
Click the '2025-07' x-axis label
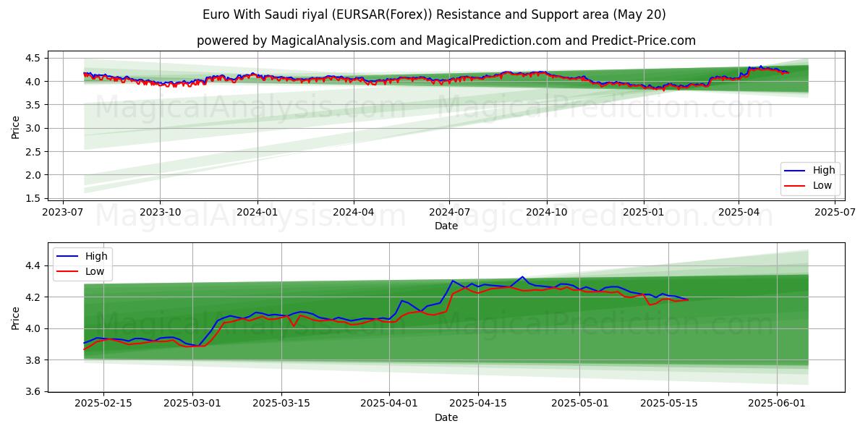[835, 213]
